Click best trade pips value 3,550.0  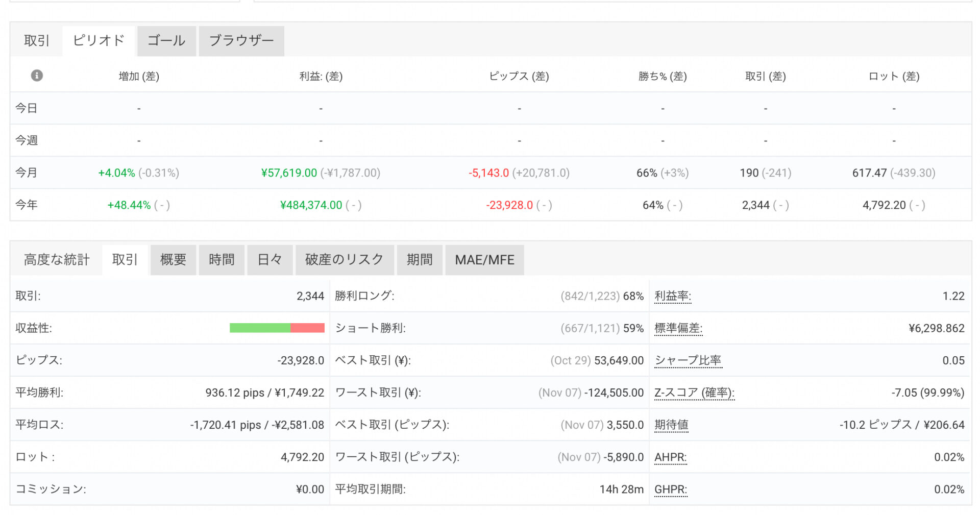625,425
